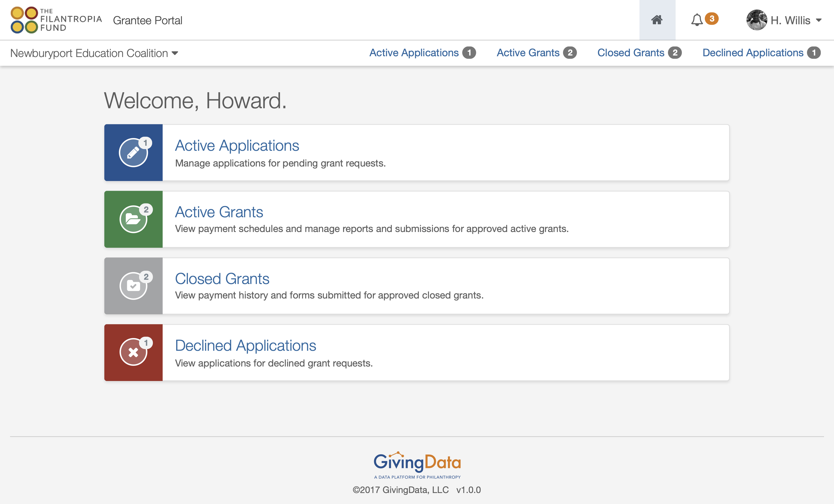Click the notification count badge showing 3
Viewport: 834px width, 504px height.
(711, 19)
